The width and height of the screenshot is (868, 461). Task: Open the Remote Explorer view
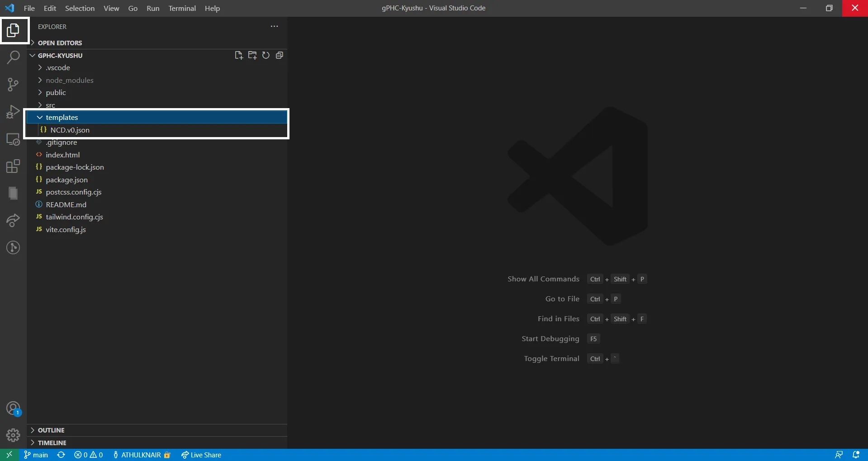[x=13, y=139]
